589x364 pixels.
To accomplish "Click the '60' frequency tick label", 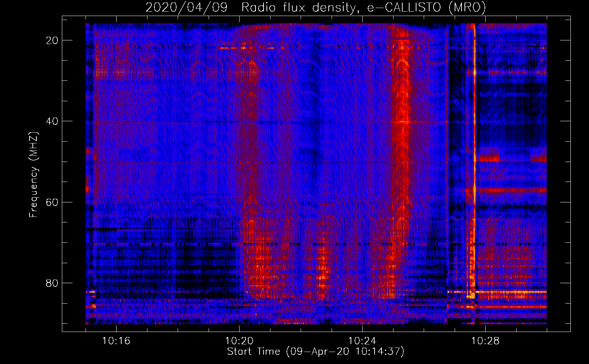I will pos(52,202).
